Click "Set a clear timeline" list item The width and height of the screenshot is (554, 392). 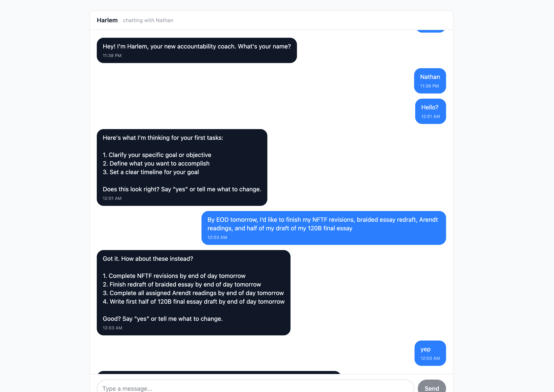151,172
